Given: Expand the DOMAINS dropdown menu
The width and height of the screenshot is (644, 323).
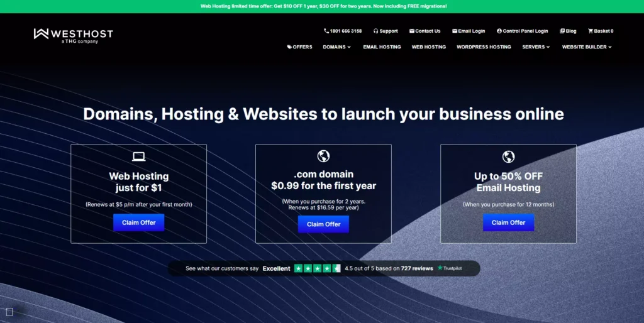Looking at the screenshot, I should 337,47.
